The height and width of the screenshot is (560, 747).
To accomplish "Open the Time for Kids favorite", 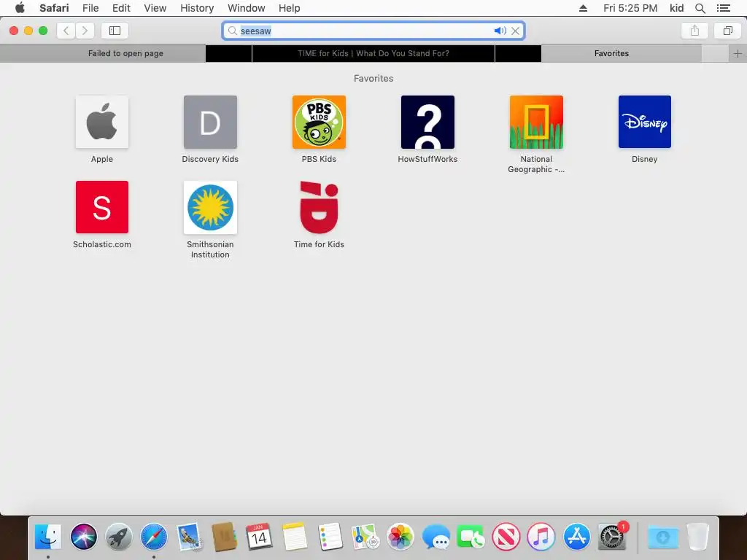I will point(319,207).
